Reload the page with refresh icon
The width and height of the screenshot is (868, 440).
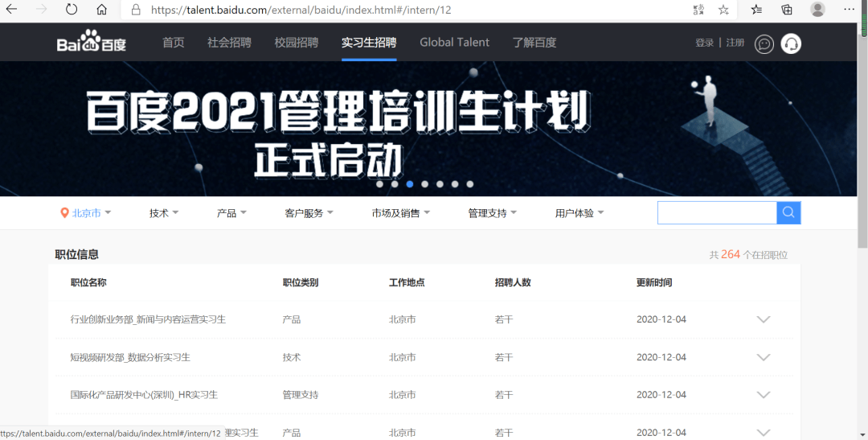(72, 10)
